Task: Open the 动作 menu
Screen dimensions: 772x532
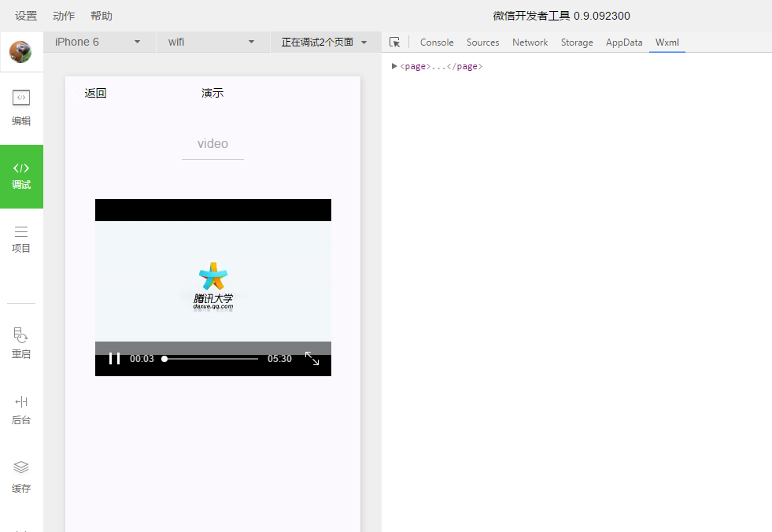Action: point(64,16)
